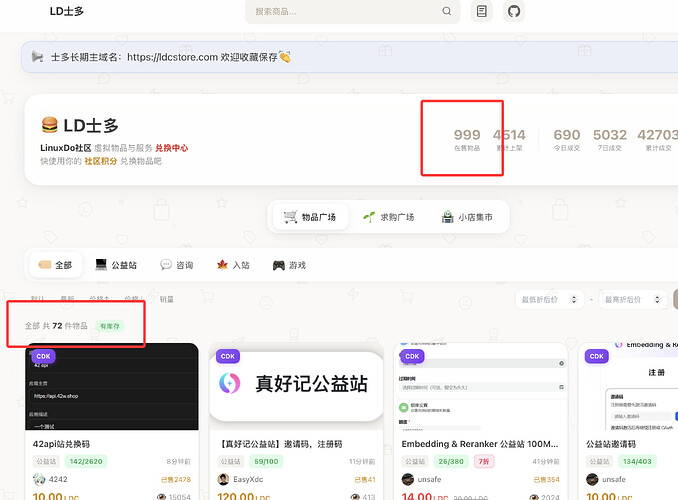Click the 42703 累计成交 statistic

point(658,139)
